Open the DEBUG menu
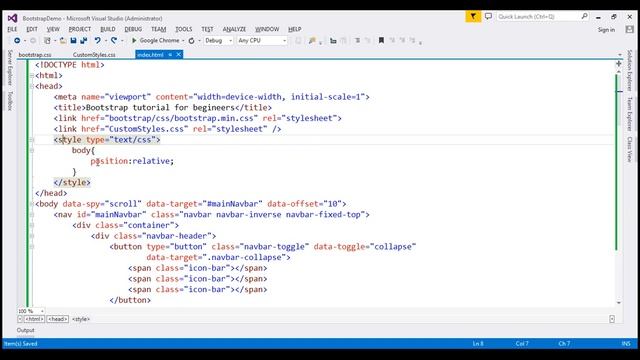Screen dimensions: 640x360 [x=133, y=29]
